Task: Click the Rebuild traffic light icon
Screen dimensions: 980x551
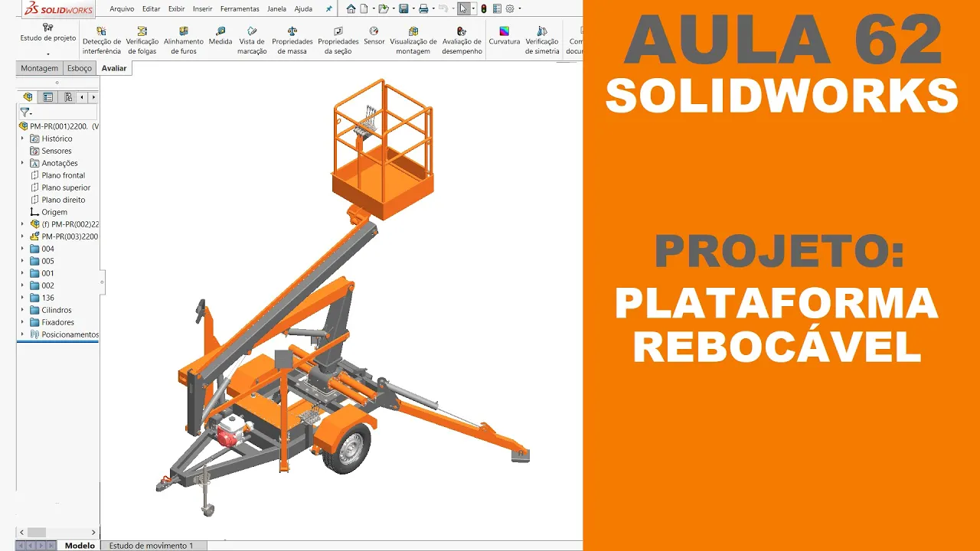Action: 484,9
